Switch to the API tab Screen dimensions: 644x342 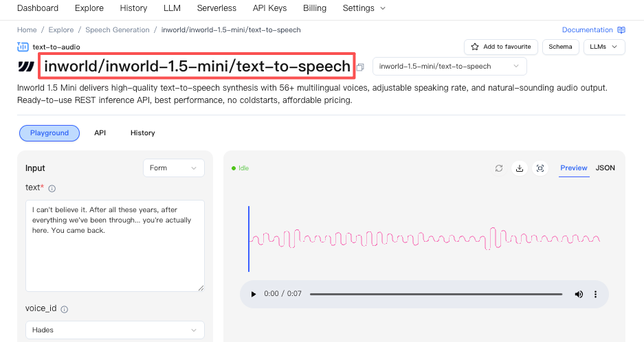100,133
